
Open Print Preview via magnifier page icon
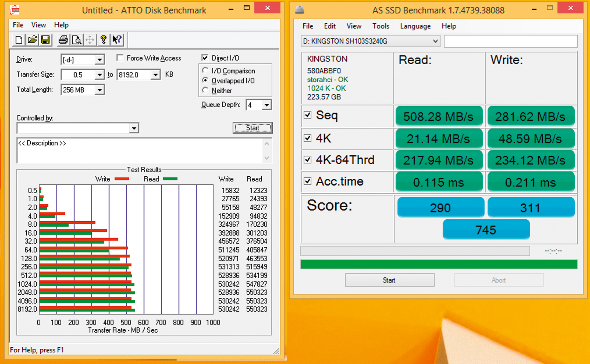click(77, 40)
